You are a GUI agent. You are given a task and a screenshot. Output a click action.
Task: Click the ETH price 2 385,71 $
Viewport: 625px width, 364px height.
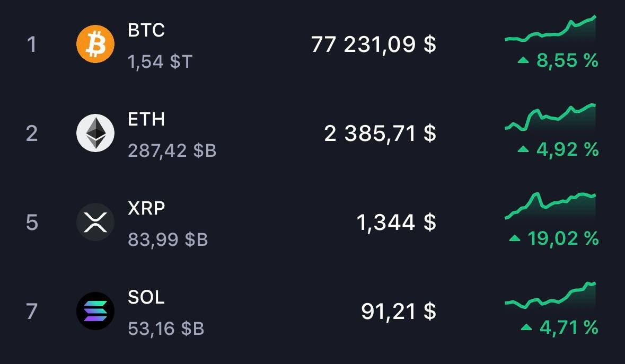point(380,134)
